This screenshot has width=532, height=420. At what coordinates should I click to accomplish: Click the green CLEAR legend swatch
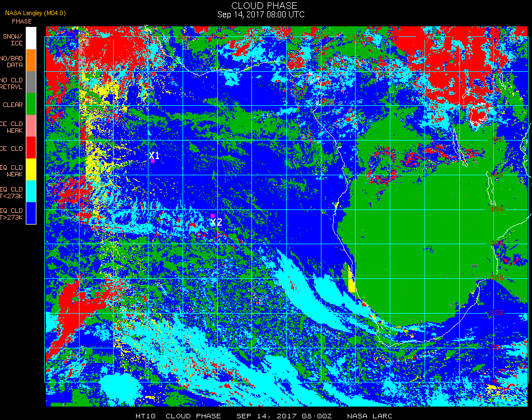[31, 104]
